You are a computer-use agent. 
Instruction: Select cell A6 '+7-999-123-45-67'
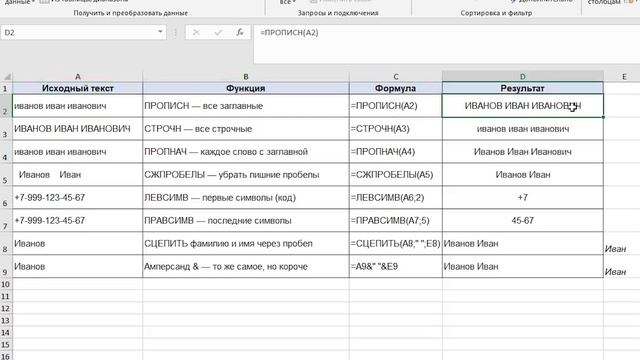(78, 198)
